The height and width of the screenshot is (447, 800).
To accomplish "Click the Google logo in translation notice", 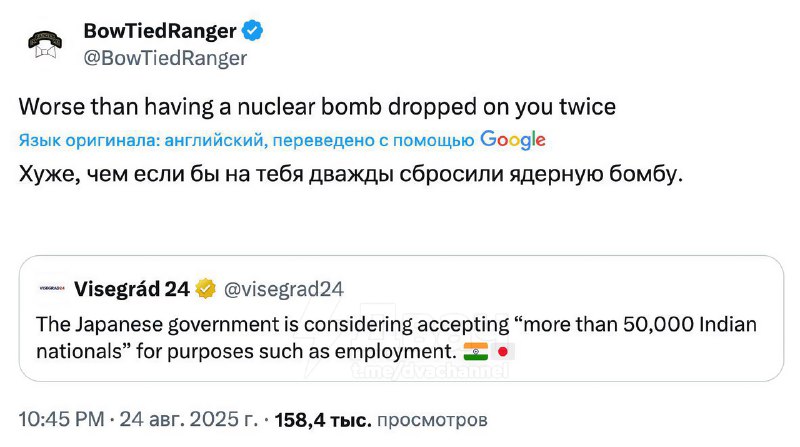I will tap(513, 140).
